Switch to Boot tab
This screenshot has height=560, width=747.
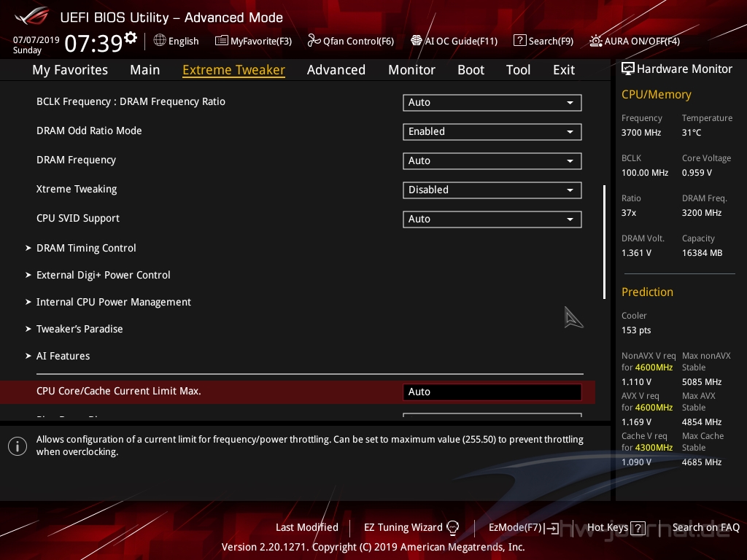(471, 70)
